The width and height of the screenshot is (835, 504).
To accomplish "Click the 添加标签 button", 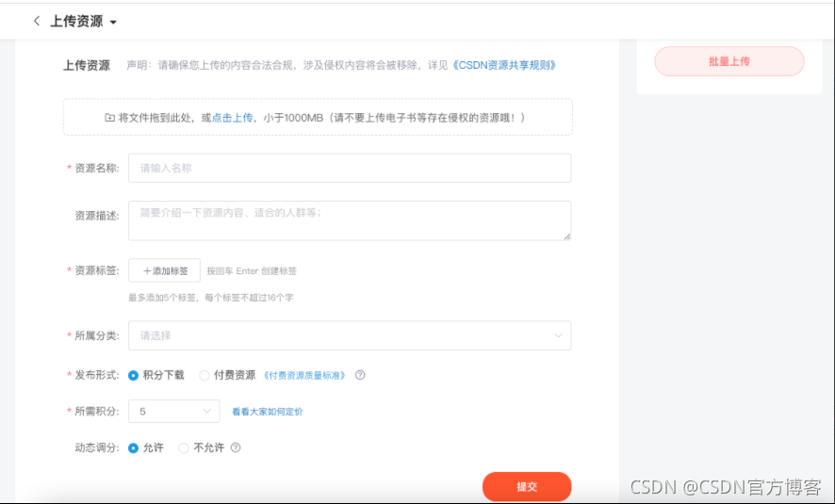I will pyautogui.click(x=165, y=270).
